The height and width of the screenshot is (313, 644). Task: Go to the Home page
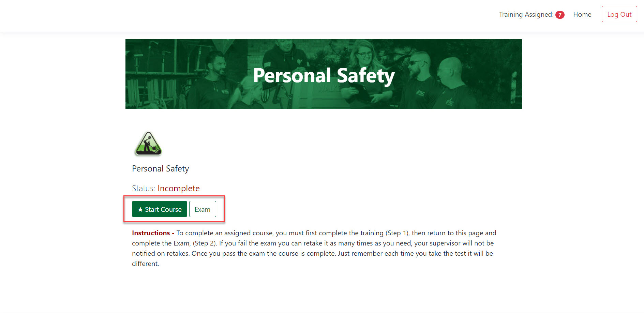point(582,14)
